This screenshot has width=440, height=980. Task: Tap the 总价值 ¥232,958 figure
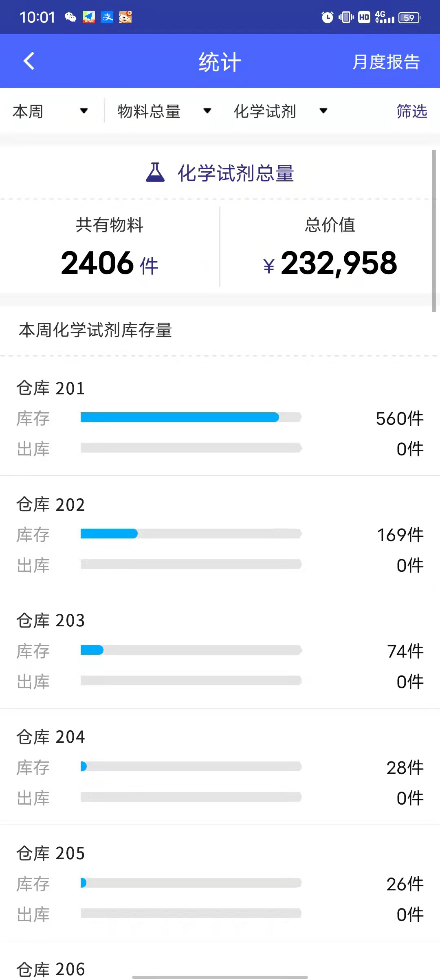click(x=330, y=262)
